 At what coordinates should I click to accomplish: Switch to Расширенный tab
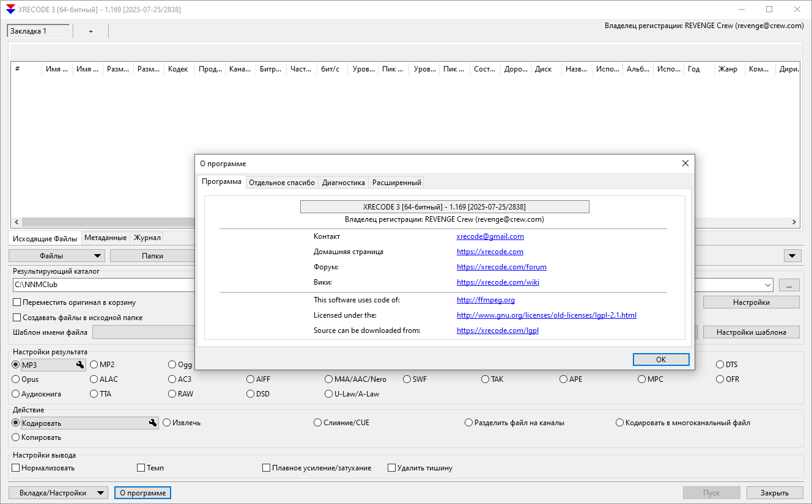coord(396,183)
